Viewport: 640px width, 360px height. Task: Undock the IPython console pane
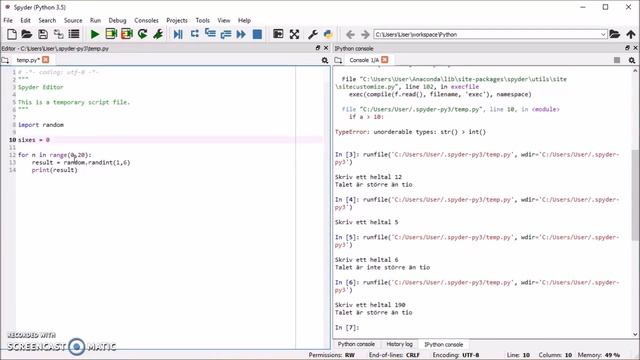point(627,48)
